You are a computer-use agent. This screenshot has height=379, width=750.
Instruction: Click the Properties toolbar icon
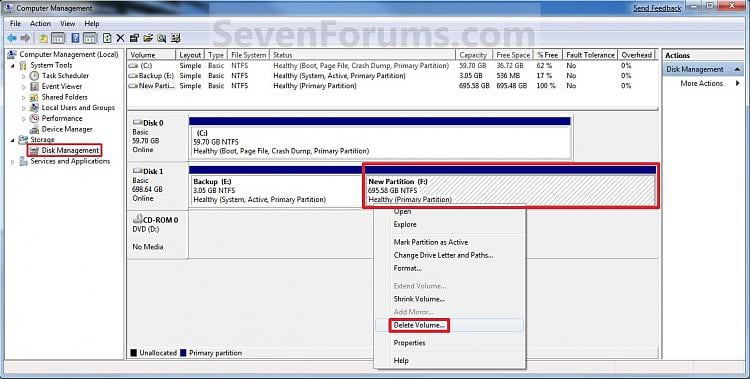pyautogui.click(x=134, y=38)
